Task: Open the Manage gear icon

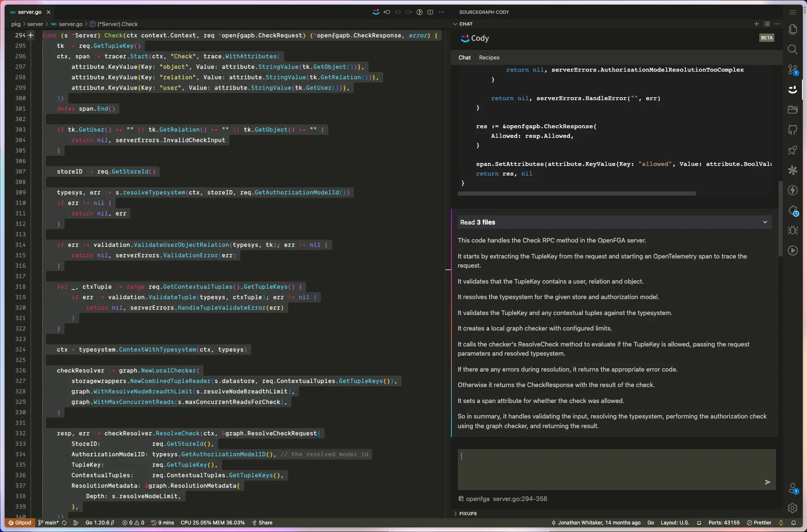Action: tap(792, 508)
